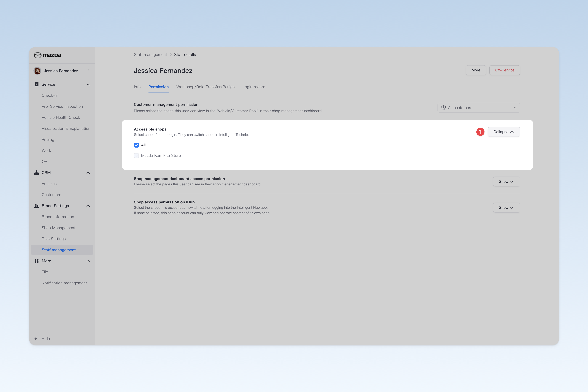Open Jessica Fernandez avatar in sidebar
588x392 pixels.
click(x=37, y=71)
